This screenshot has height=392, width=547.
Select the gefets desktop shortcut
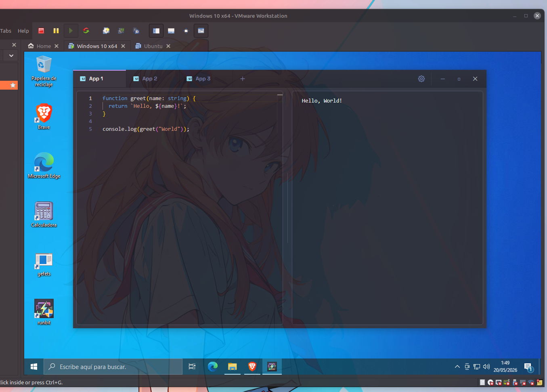44,264
